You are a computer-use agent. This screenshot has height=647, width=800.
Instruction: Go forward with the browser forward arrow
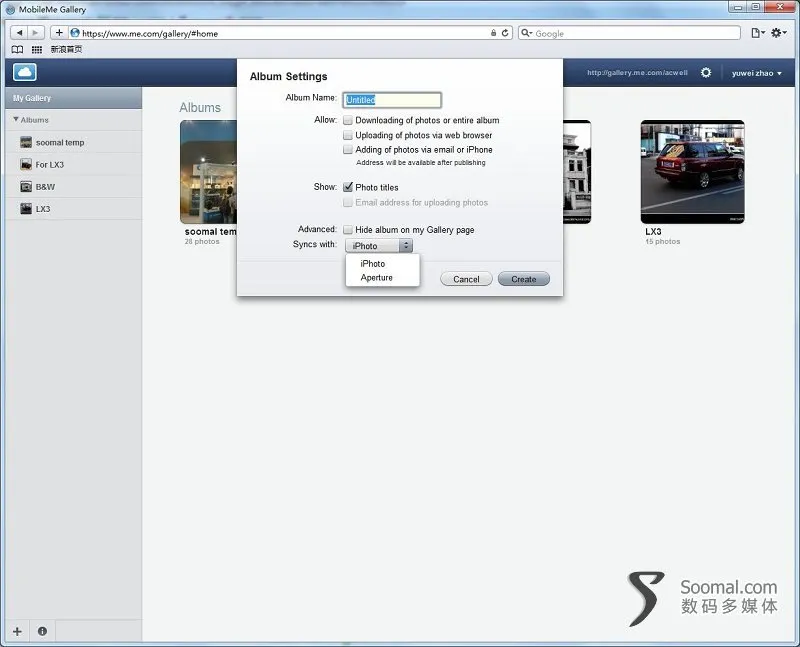coord(35,33)
